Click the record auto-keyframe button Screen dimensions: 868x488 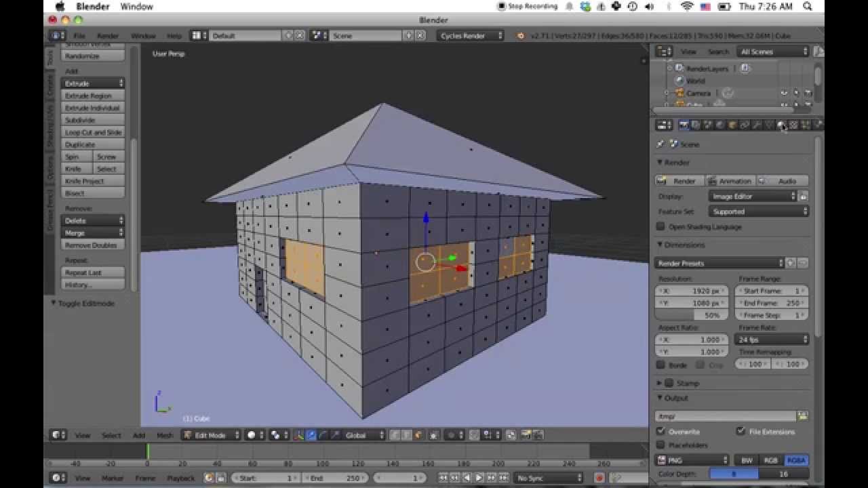[599, 478]
